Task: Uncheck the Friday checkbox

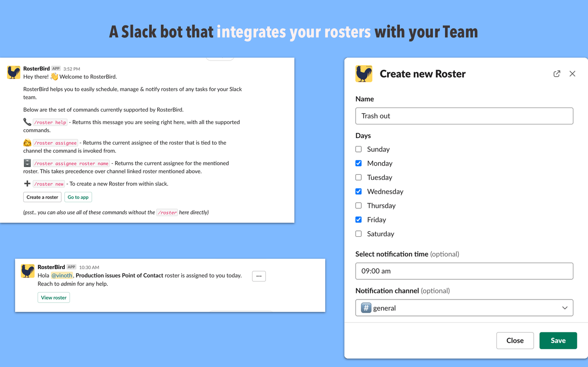Action: [x=358, y=220]
